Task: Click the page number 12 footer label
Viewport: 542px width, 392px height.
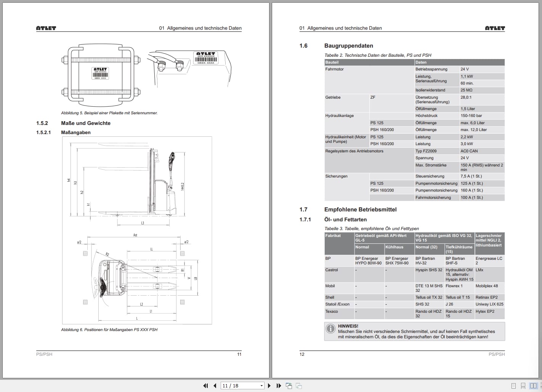Action: tap(302, 354)
